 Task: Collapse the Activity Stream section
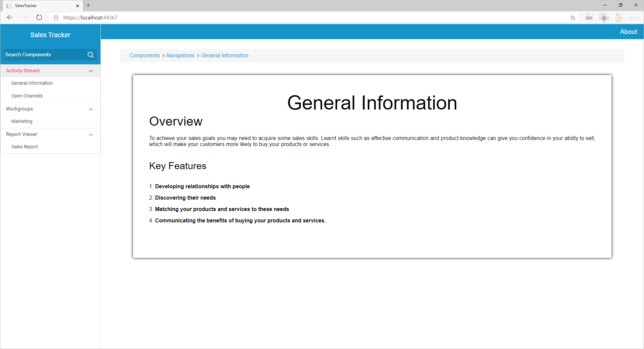click(x=91, y=71)
